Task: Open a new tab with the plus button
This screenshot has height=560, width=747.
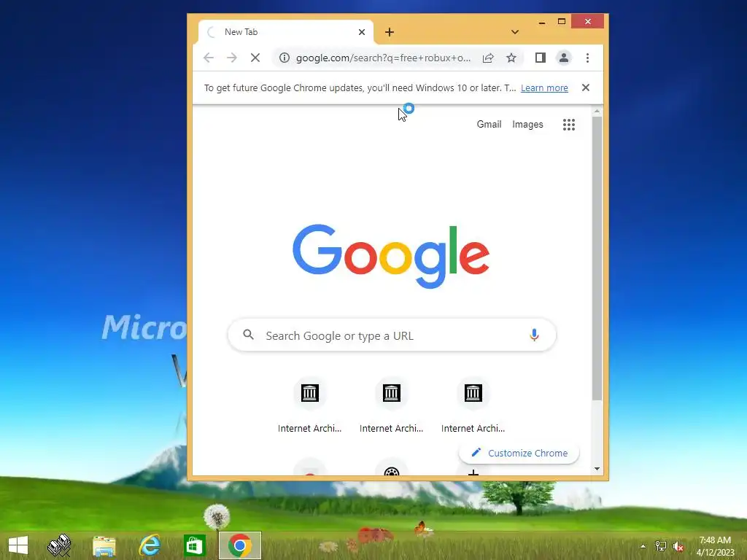Action: point(390,32)
